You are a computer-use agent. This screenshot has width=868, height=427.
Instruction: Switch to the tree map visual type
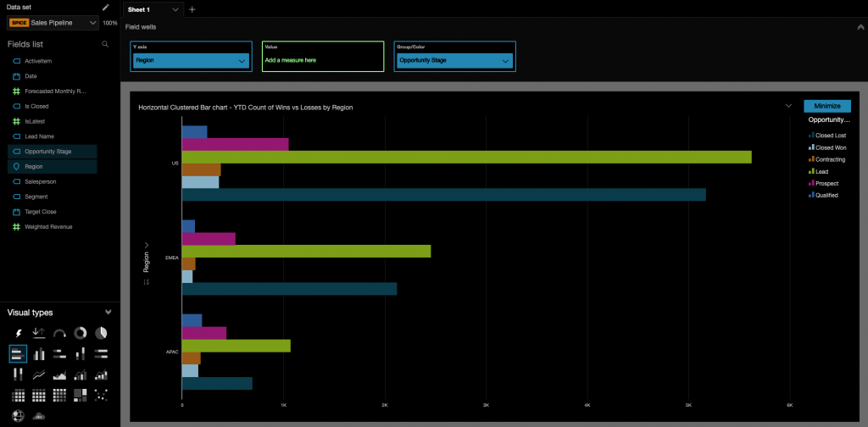(81, 394)
